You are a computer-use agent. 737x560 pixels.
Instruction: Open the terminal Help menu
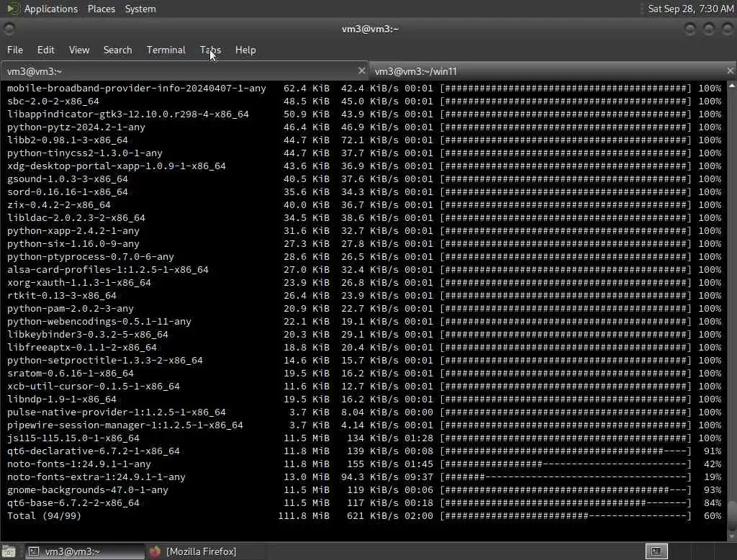click(x=245, y=50)
